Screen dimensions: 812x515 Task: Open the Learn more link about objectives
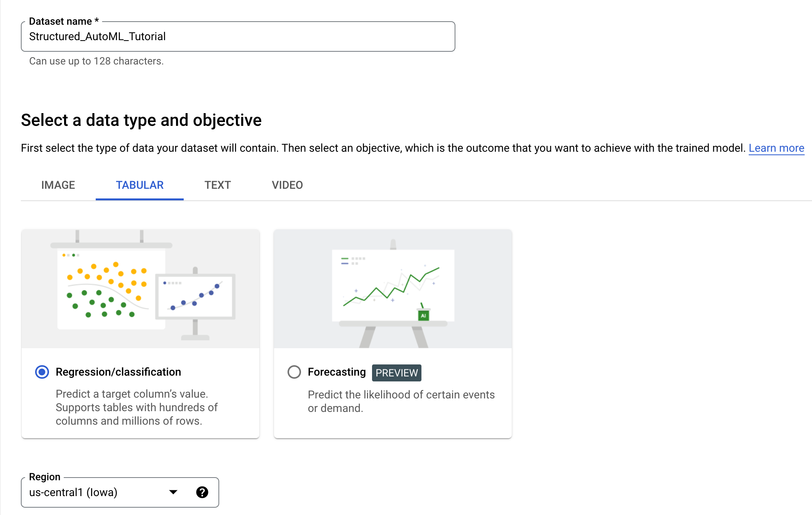pos(776,148)
